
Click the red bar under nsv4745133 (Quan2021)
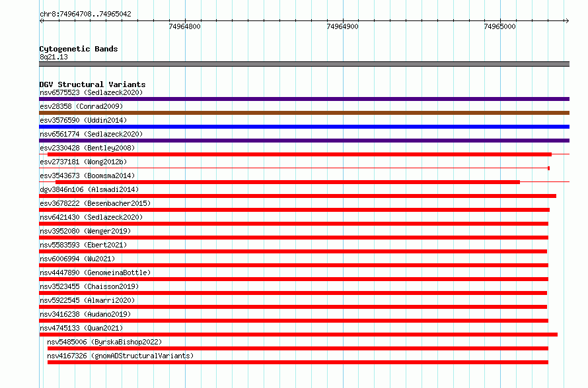(298, 335)
